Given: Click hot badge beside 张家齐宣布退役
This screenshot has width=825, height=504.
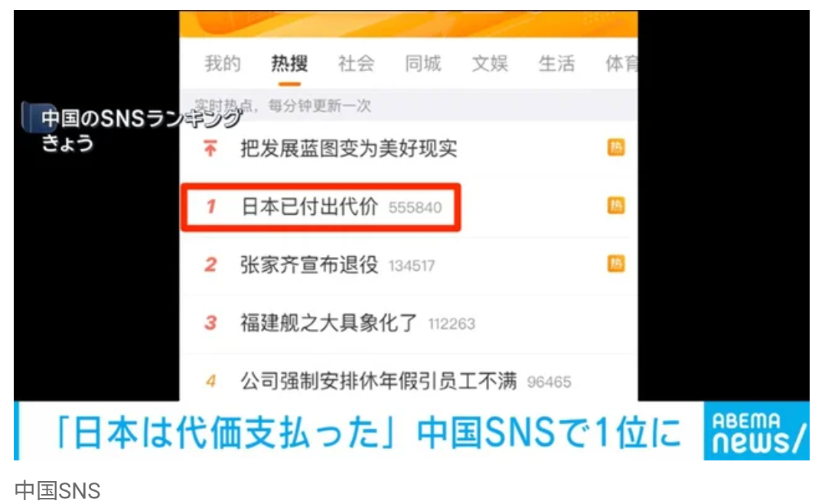Looking at the screenshot, I should pos(616,263).
